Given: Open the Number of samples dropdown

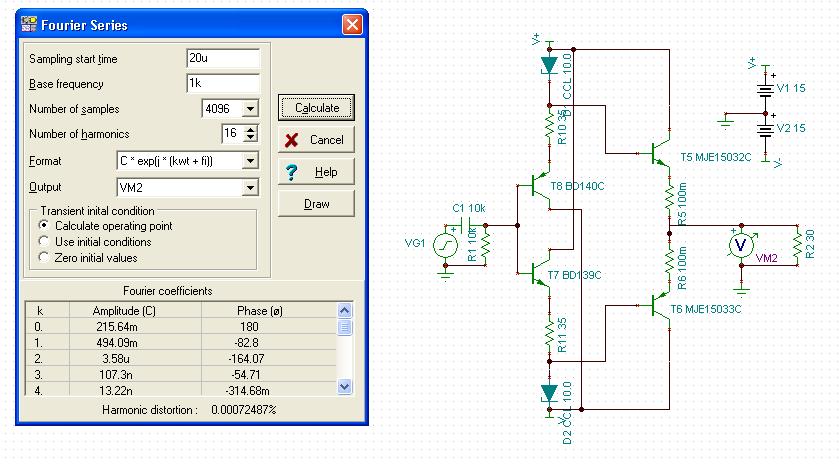Looking at the screenshot, I should (x=250, y=109).
